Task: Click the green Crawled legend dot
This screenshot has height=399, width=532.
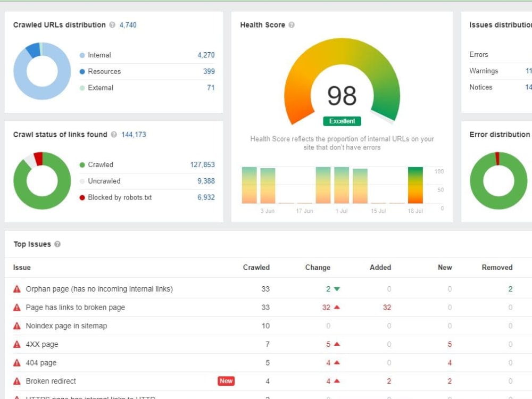Action: 82,165
